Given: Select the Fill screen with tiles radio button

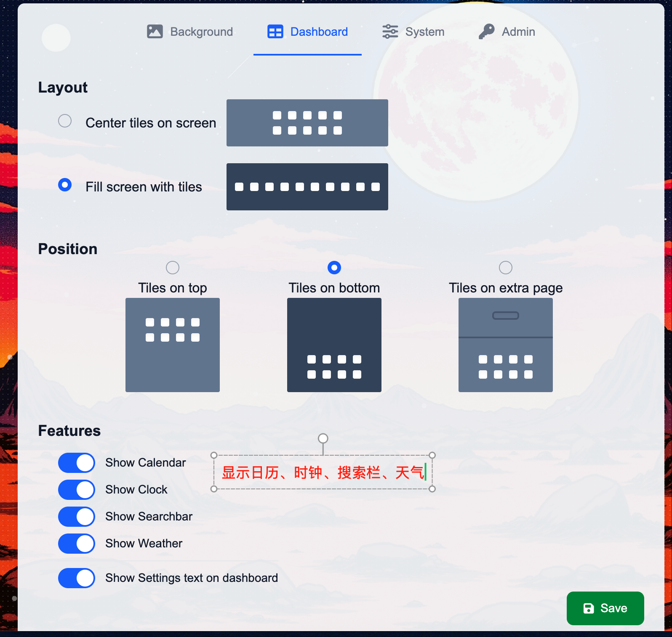Looking at the screenshot, I should click(65, 185).
